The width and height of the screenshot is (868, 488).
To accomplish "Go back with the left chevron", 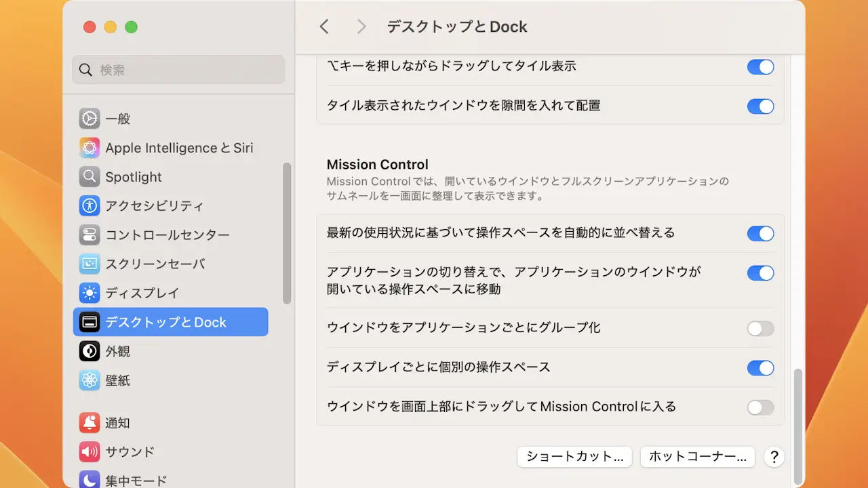I will 324,26.
